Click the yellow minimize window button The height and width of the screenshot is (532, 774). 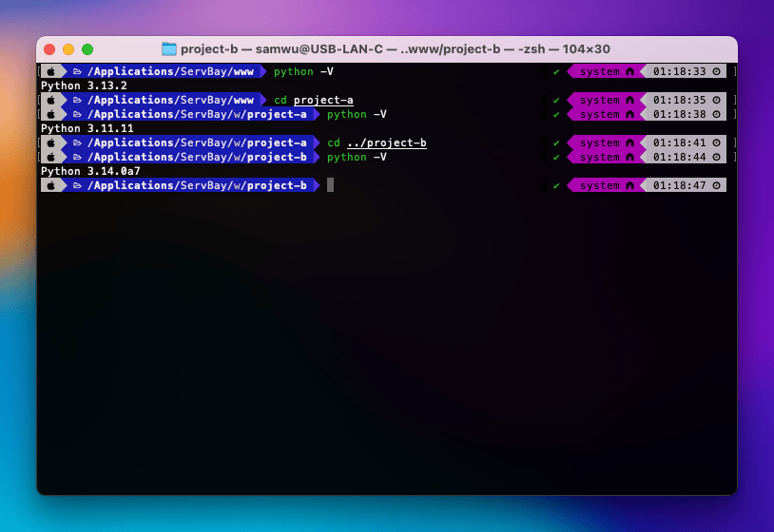[68, 49]
